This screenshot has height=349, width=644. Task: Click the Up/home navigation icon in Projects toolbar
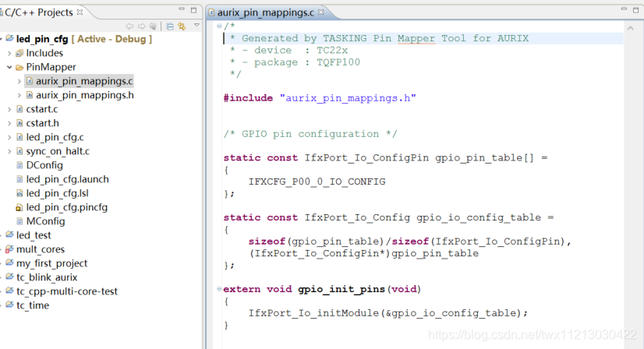153,26
